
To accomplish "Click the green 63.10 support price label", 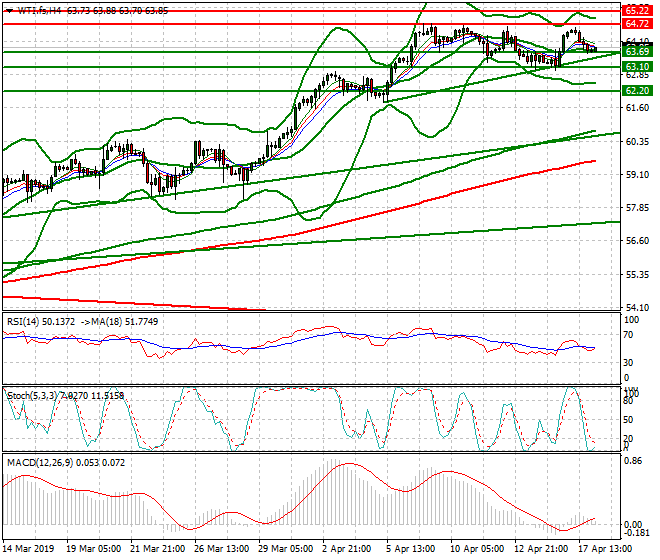I will click(637, 67).
